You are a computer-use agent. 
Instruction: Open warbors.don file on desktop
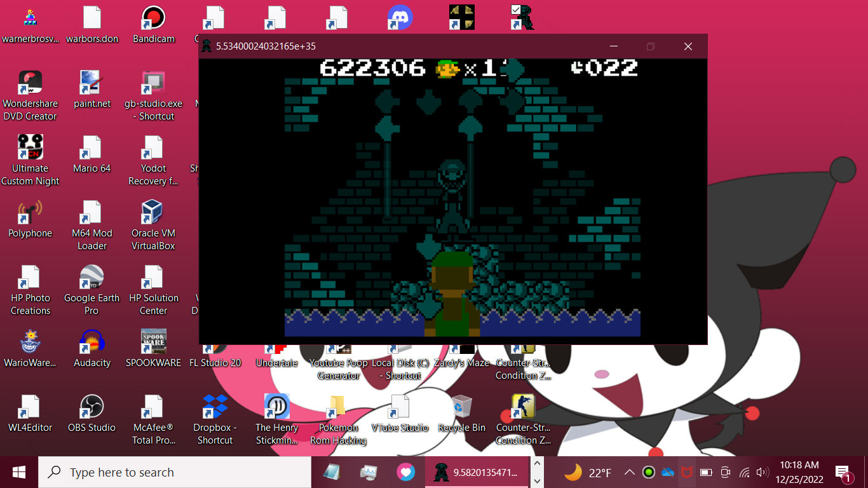[92, 25]
